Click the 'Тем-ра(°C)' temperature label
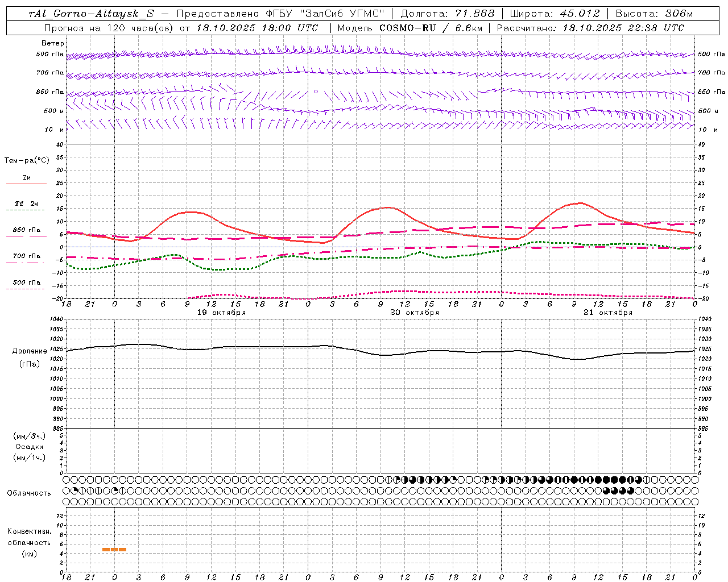Screen dimensions: 728x582 tap(27, 161)
